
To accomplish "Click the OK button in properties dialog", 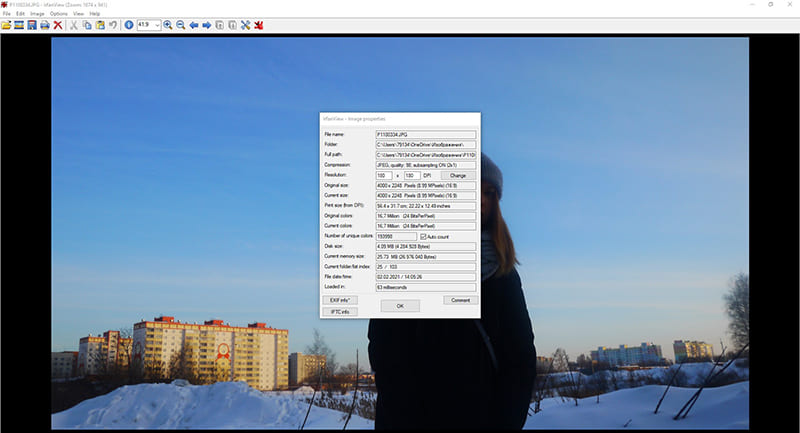I will click(x=400, y=305).
